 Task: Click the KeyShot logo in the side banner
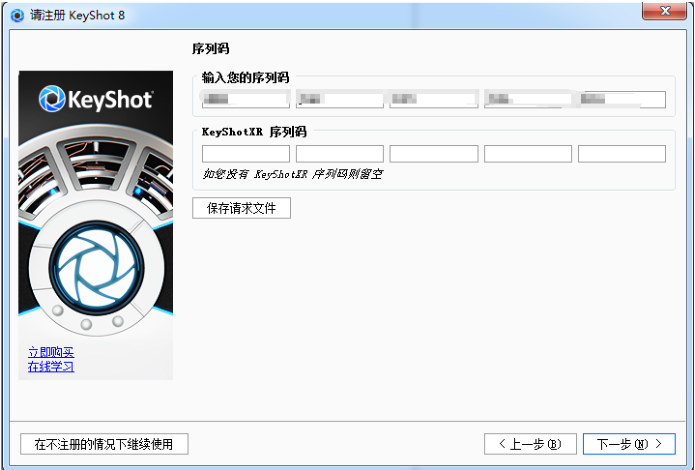point(96,99)
